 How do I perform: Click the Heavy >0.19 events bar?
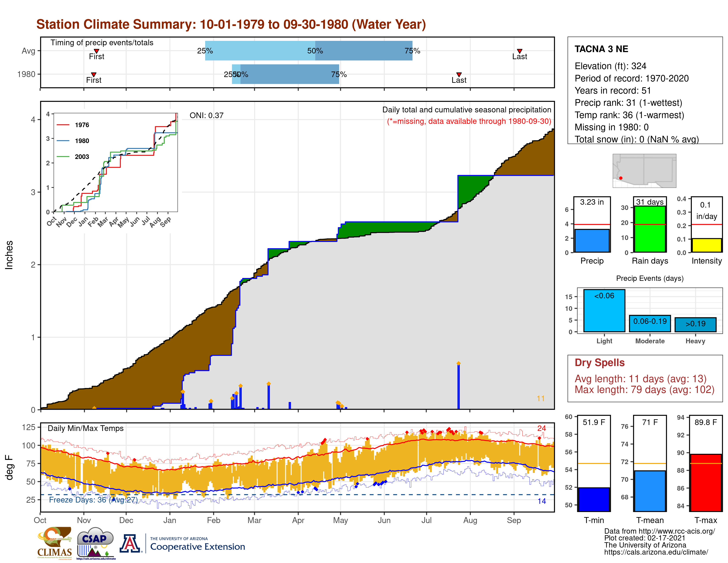(695, 325)
